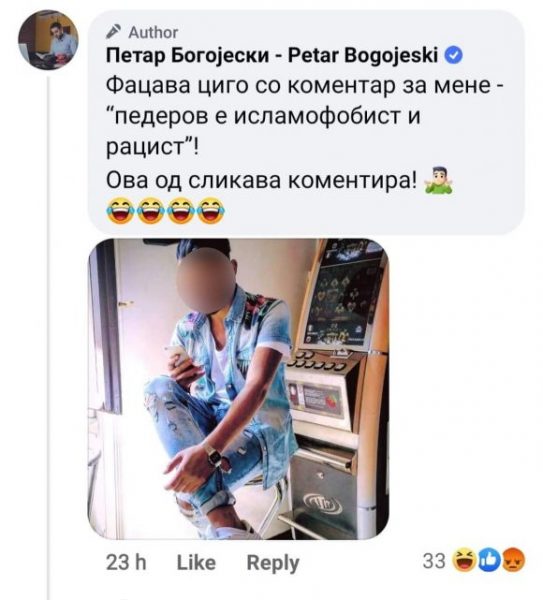Click the blue verified checkmark badge

(454, 56)
